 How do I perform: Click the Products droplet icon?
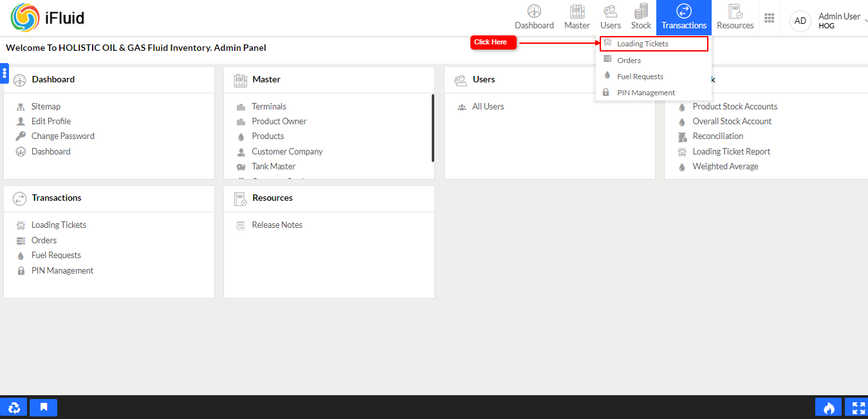click(x=241, y=136)
